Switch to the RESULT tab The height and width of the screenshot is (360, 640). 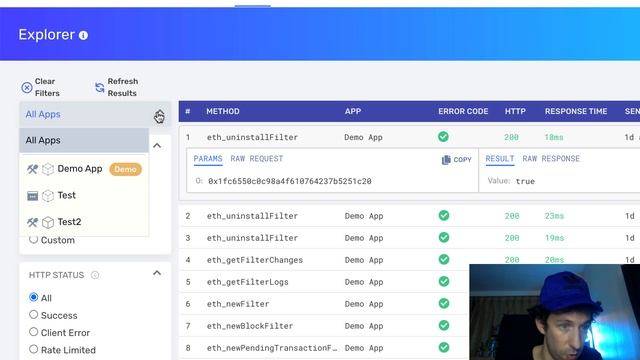point(500,159)
